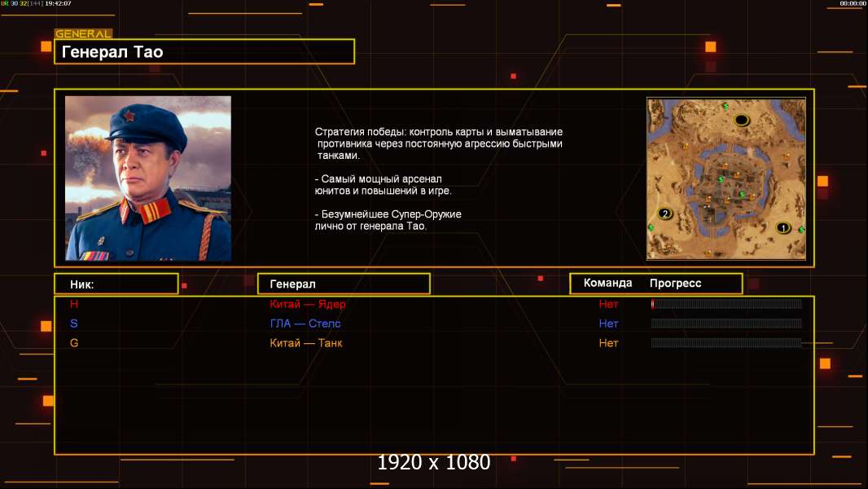The height and width of the screenshot is (489, 868).
Task: Click start position marker 1 on minimap
Action: point(783,227)
